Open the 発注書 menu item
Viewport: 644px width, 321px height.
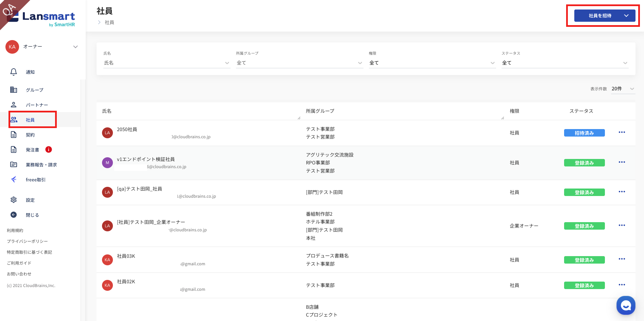32,150
